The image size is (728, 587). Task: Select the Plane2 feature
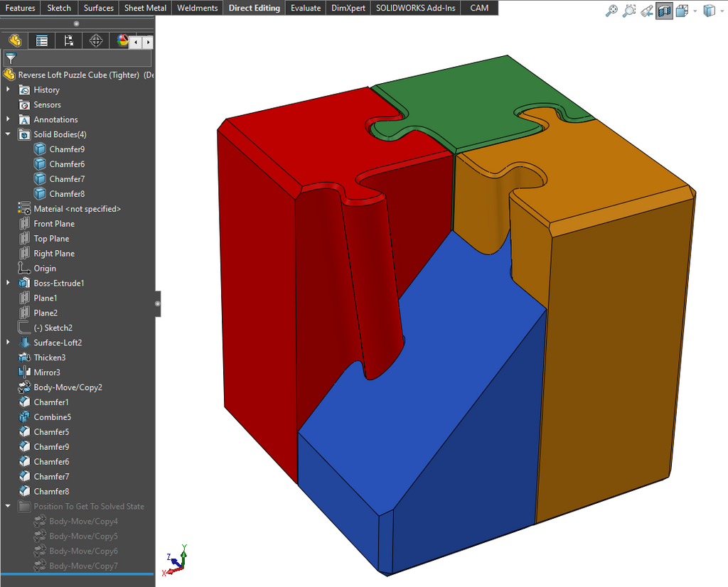[x=38, y=313]
